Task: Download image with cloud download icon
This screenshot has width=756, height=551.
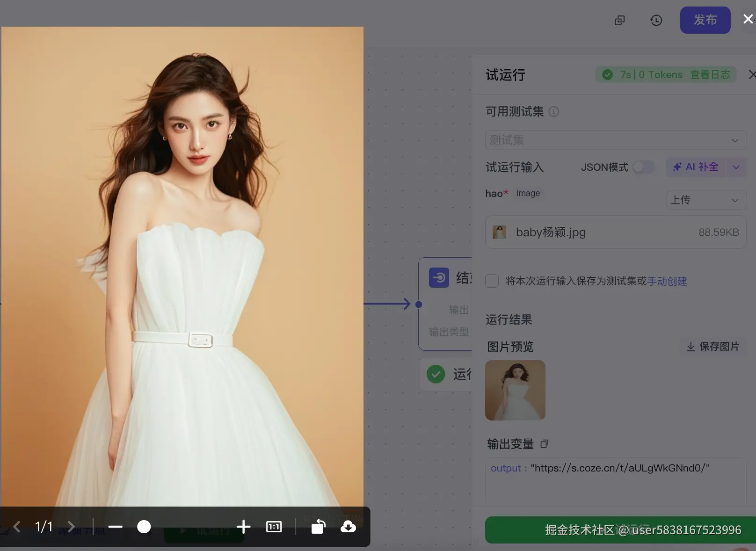Action: 348,527
